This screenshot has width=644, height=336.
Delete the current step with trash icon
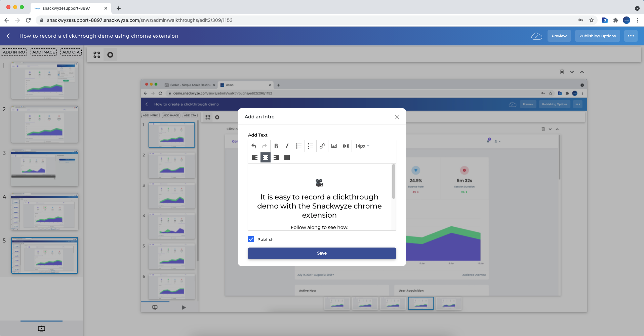pyautogui.click(x=562, y=72)
